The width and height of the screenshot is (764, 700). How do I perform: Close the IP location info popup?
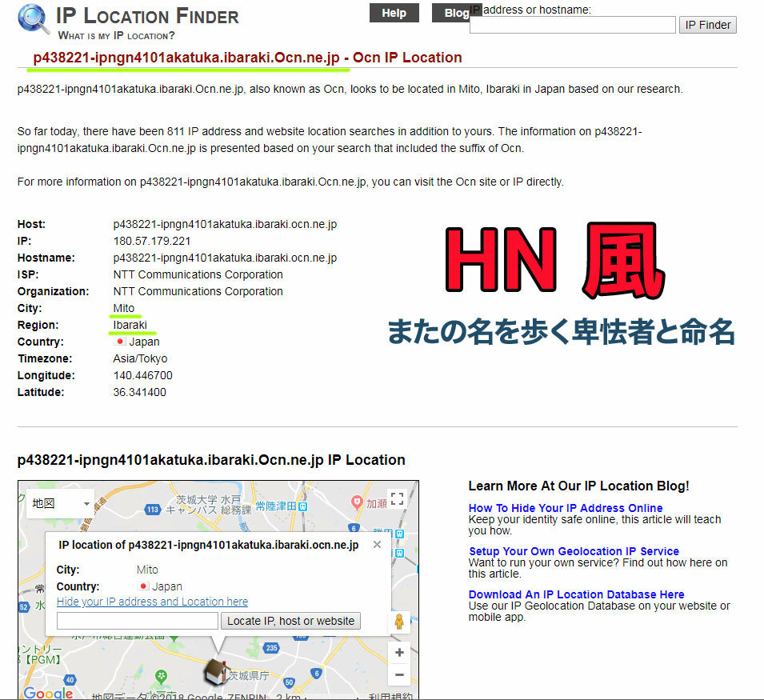click(377, 545)
